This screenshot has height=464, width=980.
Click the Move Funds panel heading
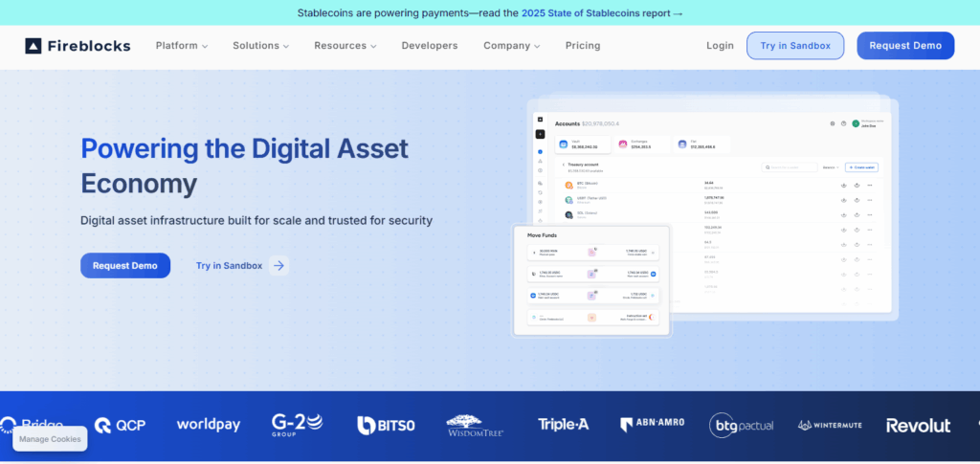[x=542, y=235]
